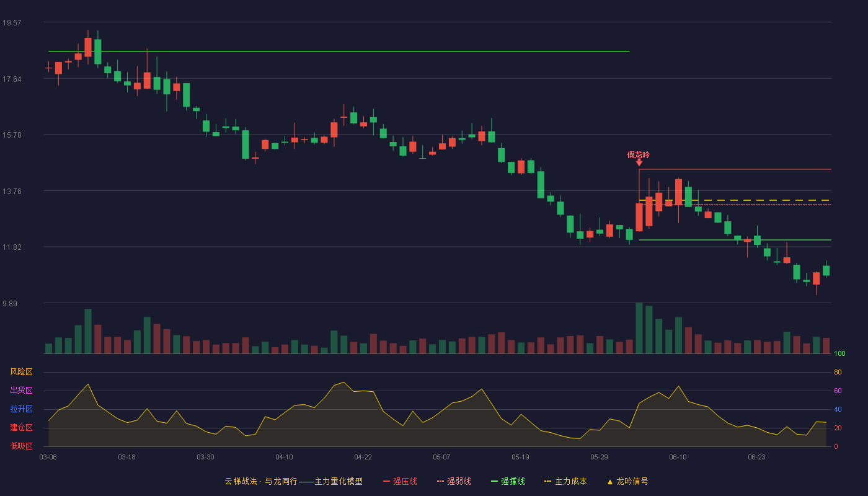Toggle the 主力成本 legend entry

pyautogui.click(x=565, y=481)
